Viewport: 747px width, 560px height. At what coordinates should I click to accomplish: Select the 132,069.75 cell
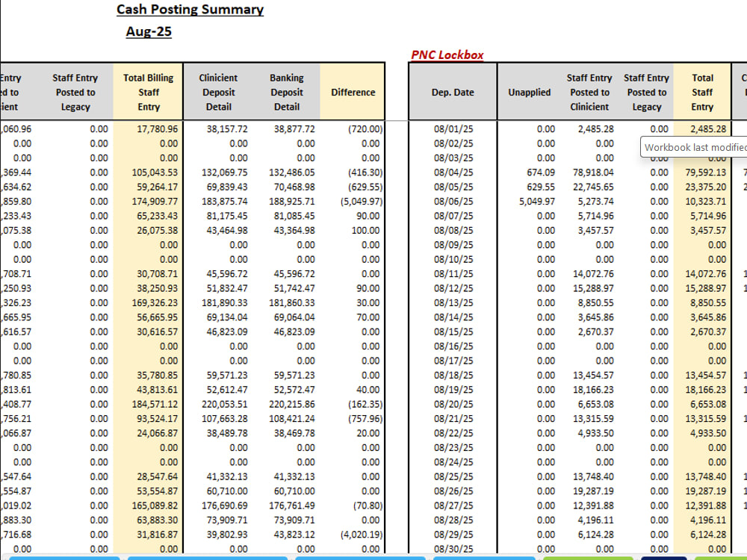pos(224,172)
